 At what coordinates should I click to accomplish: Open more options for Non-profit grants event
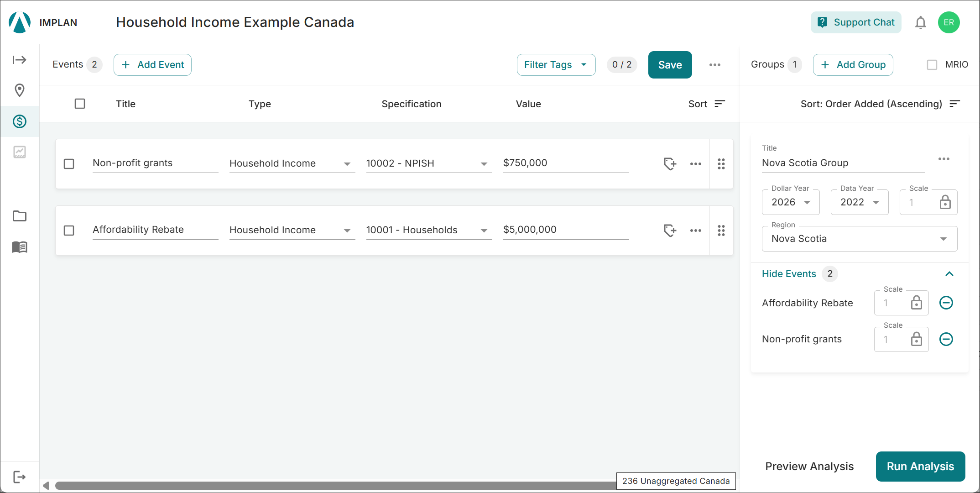click(696, 164)
